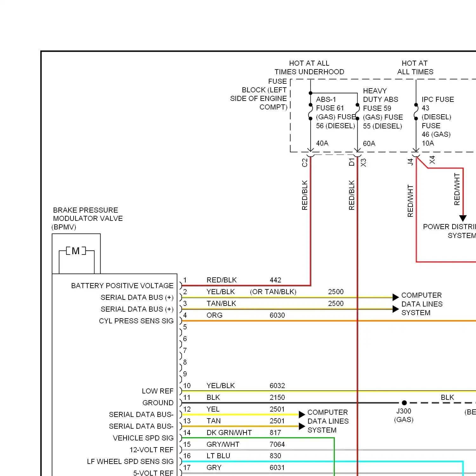Click the HEAVY DUTY ABS FUSE 59 label
This screenshot has height=476, width=476.
point(383,109)
